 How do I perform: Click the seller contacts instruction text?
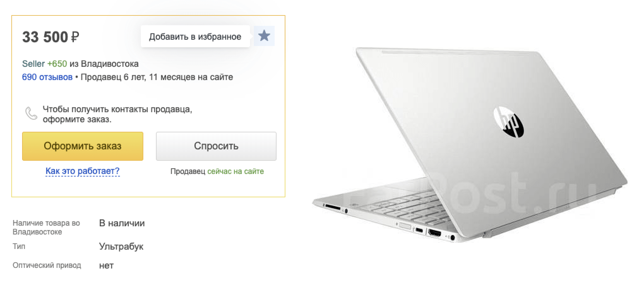117,114
